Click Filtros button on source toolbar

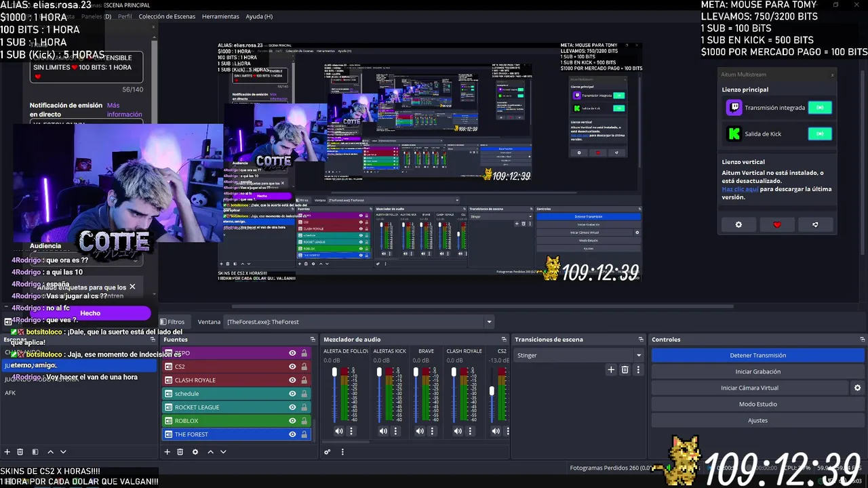172,322
